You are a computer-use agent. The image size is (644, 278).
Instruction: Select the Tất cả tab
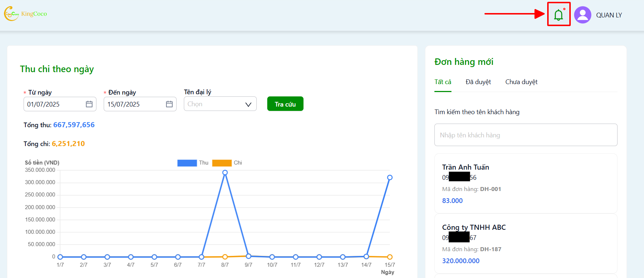coord(443,82)
